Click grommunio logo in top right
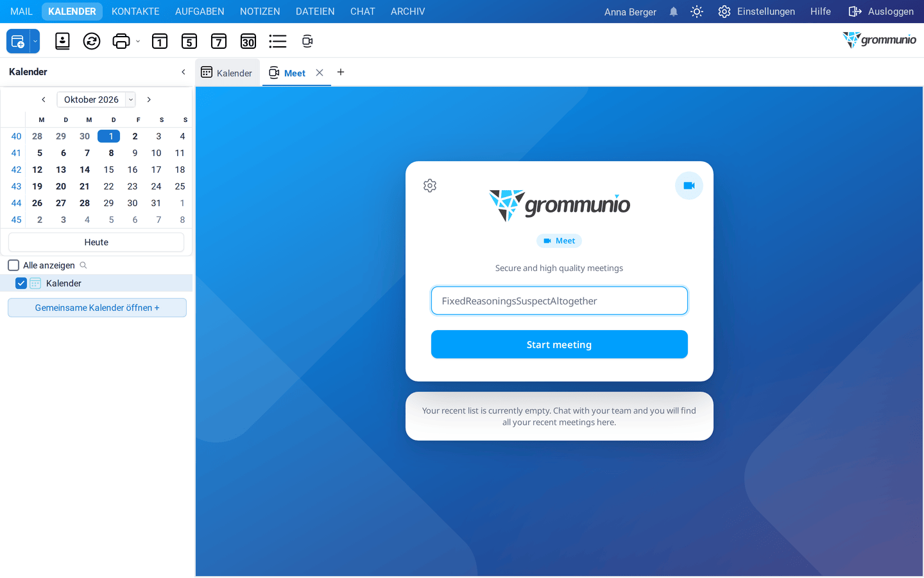924x578 pixels. [879, 40]
